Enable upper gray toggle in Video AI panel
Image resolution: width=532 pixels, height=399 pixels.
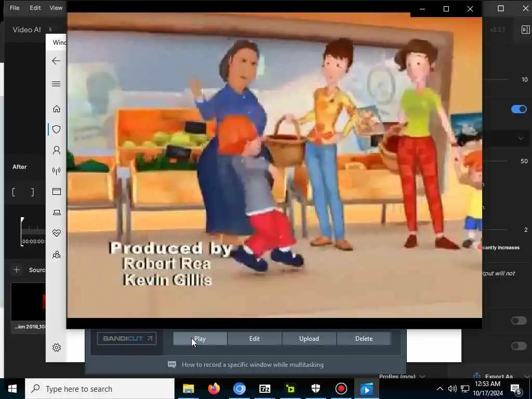click(x=518, y=321)
